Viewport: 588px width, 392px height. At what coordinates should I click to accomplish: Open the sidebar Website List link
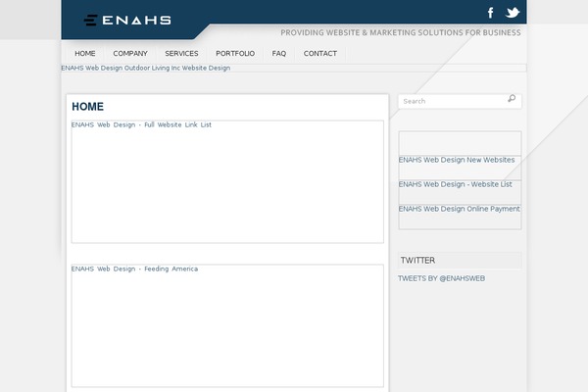456,184
